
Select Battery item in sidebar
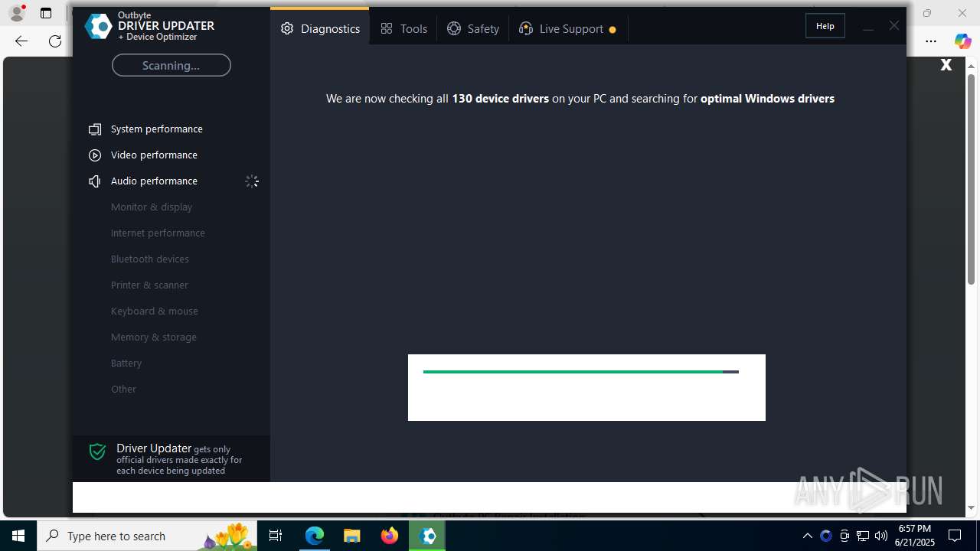(x=126, y=363)
